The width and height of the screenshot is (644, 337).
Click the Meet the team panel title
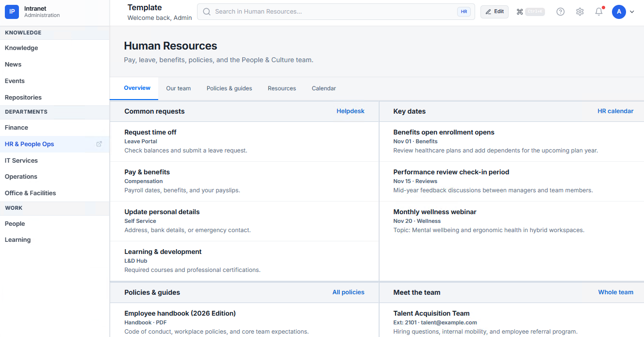tap(416, 292)
